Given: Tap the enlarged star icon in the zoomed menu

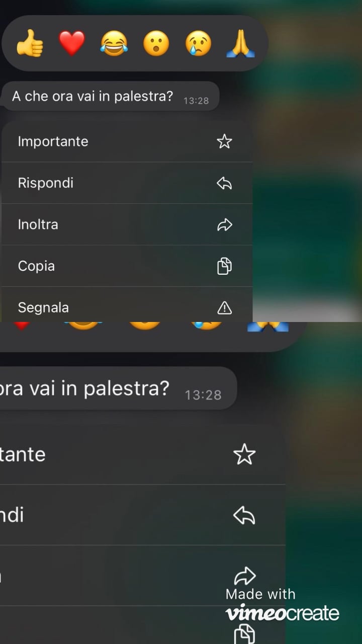Looking at the screenshot, I should pos(244,454).
